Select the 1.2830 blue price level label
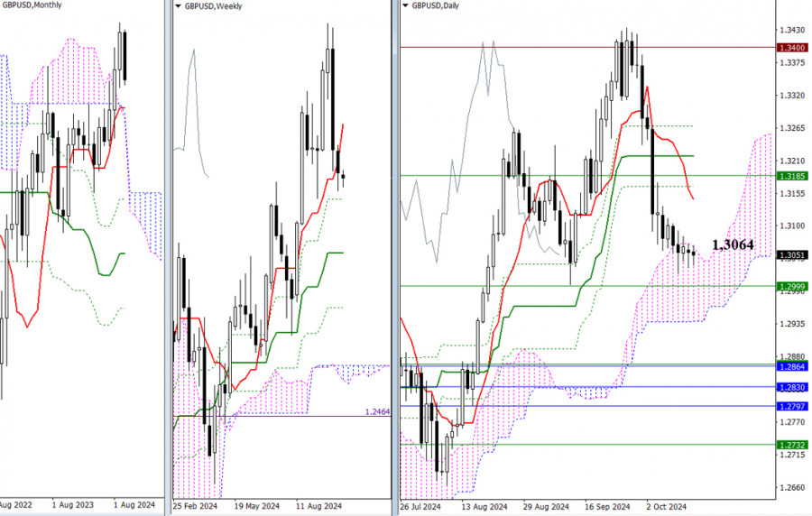812x516 pixels. tap(792, 387)
